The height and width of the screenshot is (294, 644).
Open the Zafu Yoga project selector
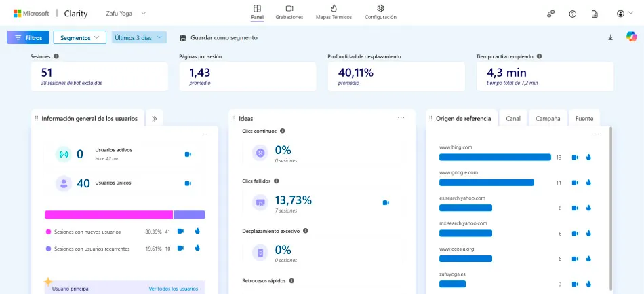[x=126, y=13]
